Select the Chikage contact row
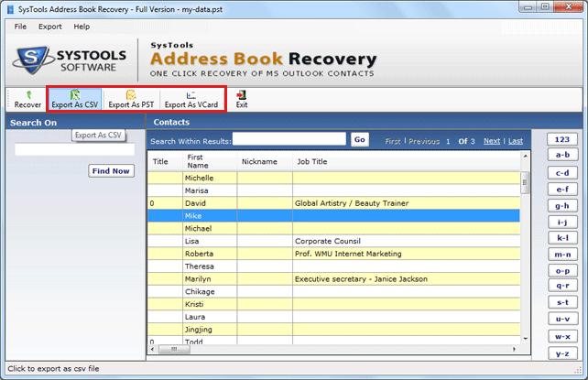This screenshot has height=380, width=588. coord(333,291)
